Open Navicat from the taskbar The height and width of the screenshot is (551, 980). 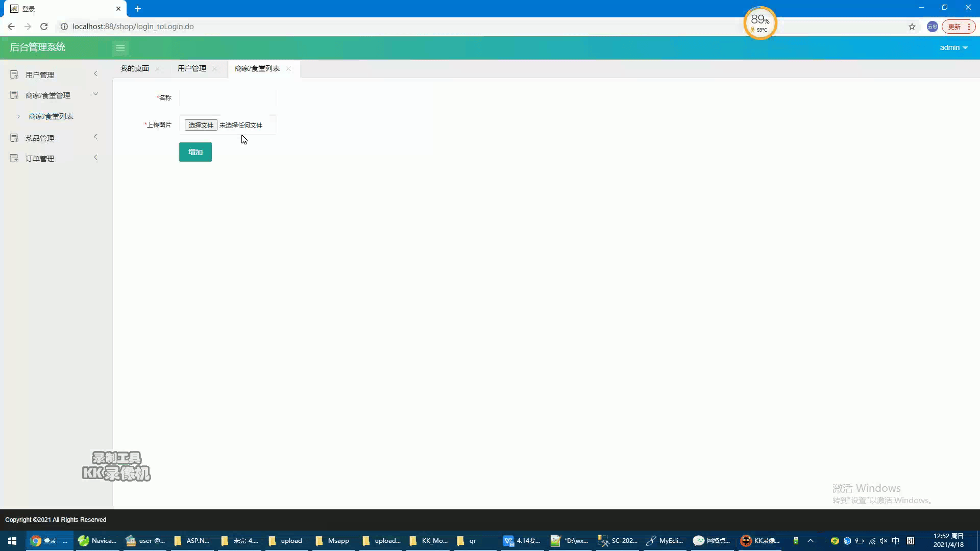pos(97,541)
